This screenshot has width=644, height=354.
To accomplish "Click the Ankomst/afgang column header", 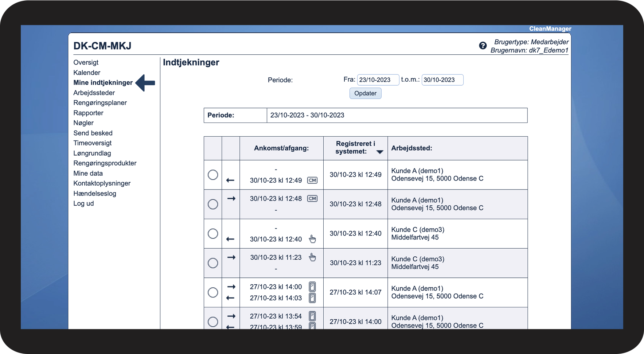I will coord(281,148).
